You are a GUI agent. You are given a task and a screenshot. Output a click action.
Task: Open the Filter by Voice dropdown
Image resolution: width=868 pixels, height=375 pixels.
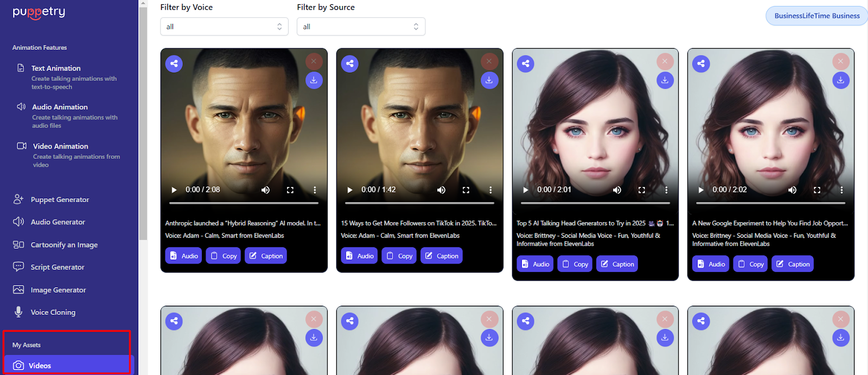click(225, 27)
